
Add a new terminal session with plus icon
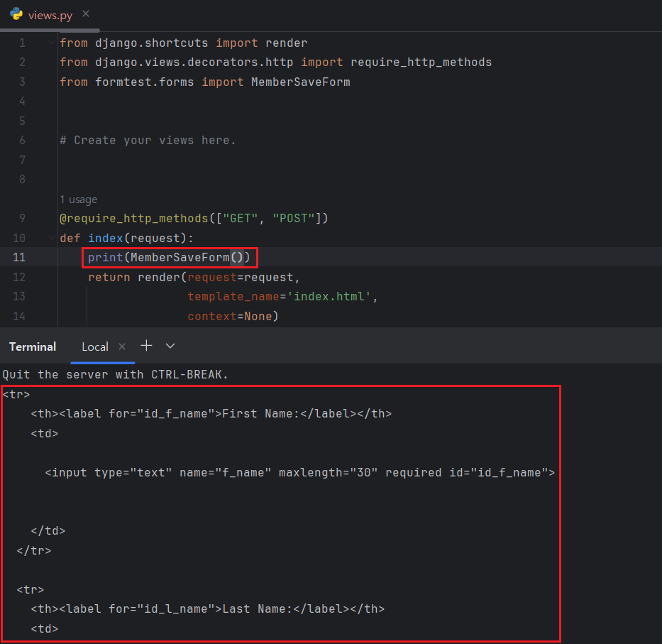pyautogui.click(x=146, y=346)
